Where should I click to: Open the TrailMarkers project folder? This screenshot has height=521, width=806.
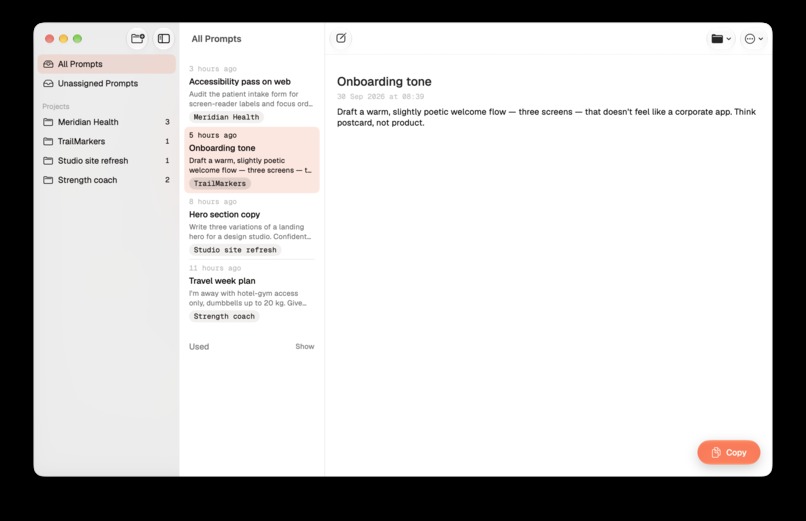(107, 141)
